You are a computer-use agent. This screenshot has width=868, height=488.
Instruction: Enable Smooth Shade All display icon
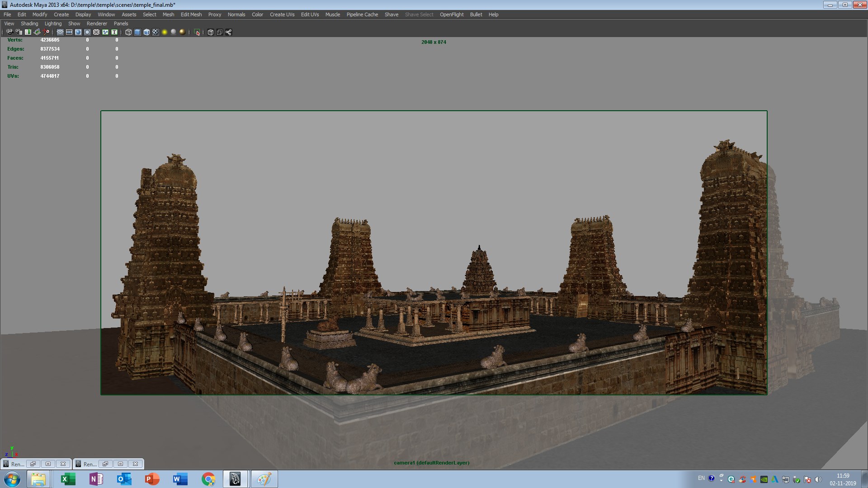point(137,32)
